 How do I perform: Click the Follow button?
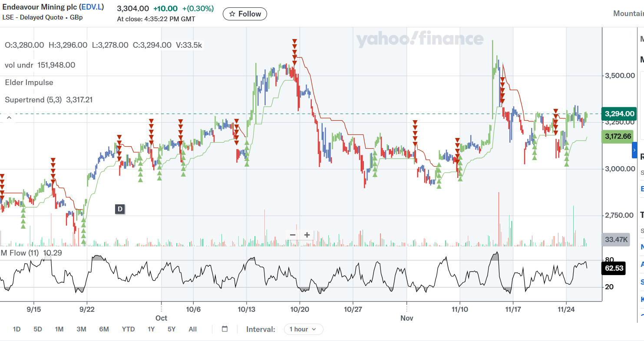244,14
